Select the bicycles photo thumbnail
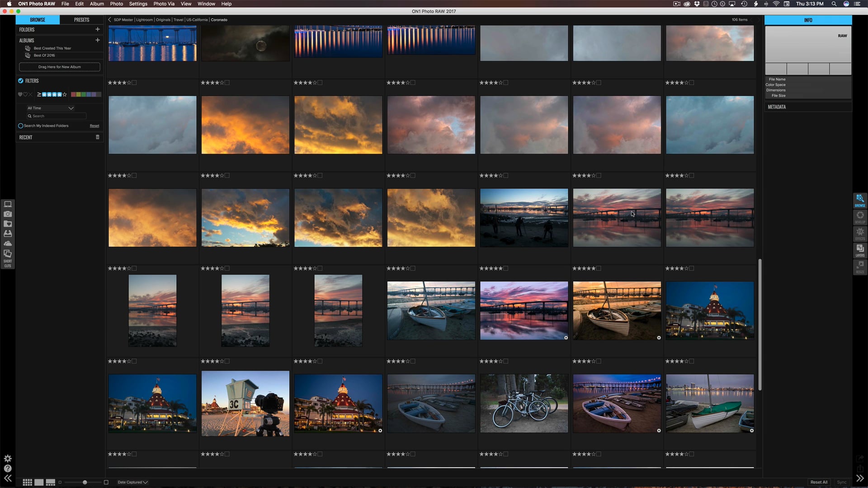The image size is (868, 488). (x=524, y=404)
